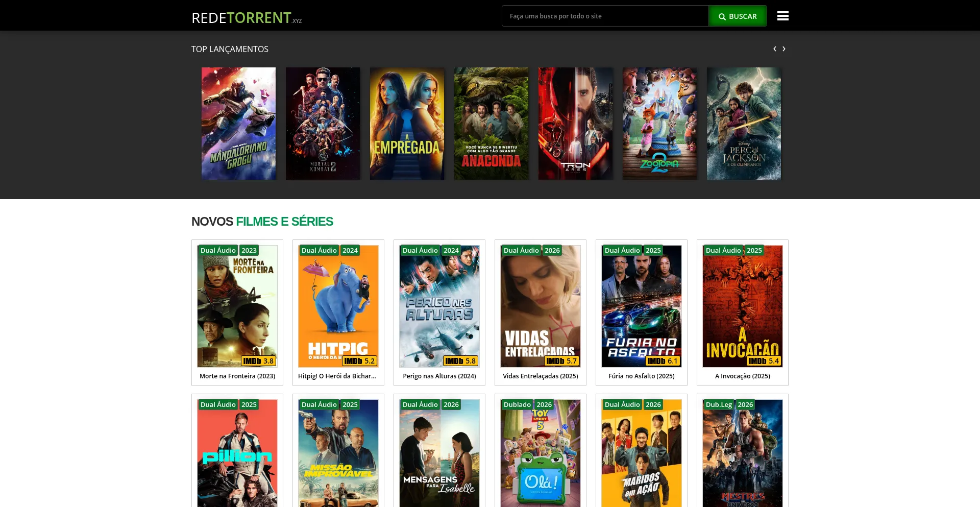Image resolution: width=980 pixels, height=507 pixels.
Task: Open Morte na Fronteira (2023) title link
Action: [x=237, y=376]
